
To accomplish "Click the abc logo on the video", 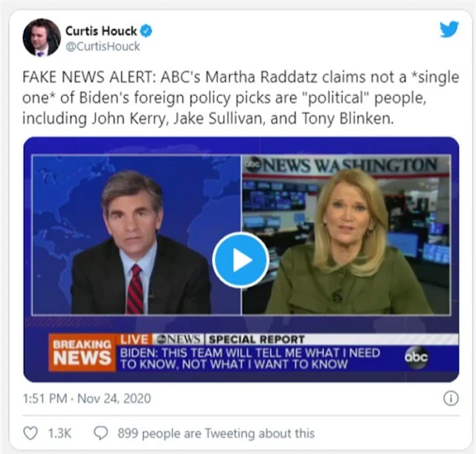I will [x=416, y=357].
